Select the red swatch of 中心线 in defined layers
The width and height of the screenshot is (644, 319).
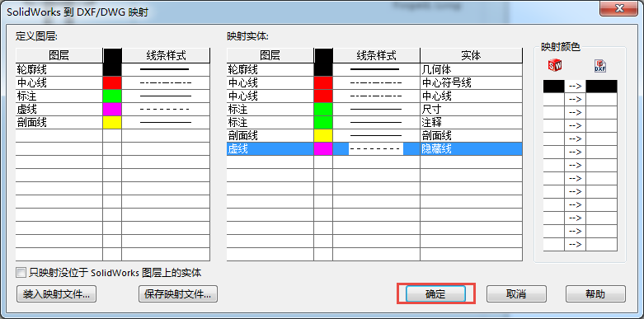[112, 83]
